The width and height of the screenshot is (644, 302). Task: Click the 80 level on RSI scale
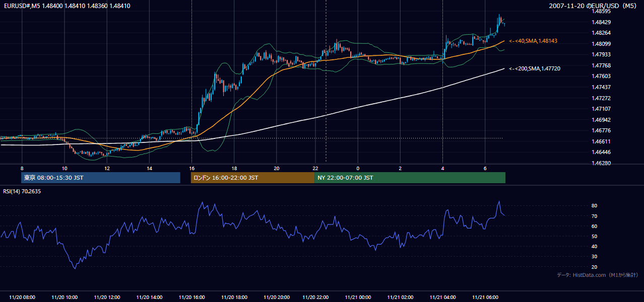595,206
